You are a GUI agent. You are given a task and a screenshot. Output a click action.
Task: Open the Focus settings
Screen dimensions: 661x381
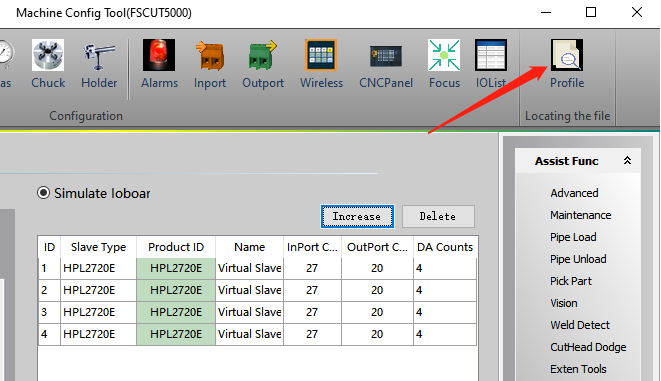pos(444,64)
